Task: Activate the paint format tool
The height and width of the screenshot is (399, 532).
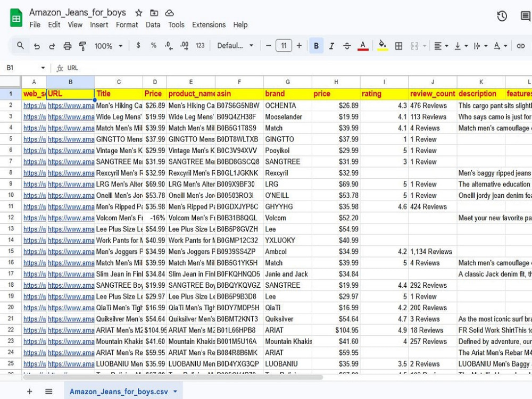Action: coord(82,46)
